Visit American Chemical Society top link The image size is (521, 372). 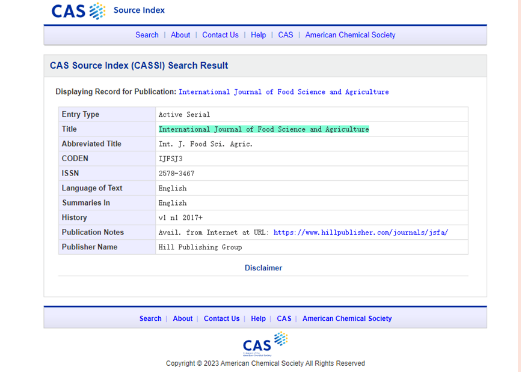coord(350,35)
